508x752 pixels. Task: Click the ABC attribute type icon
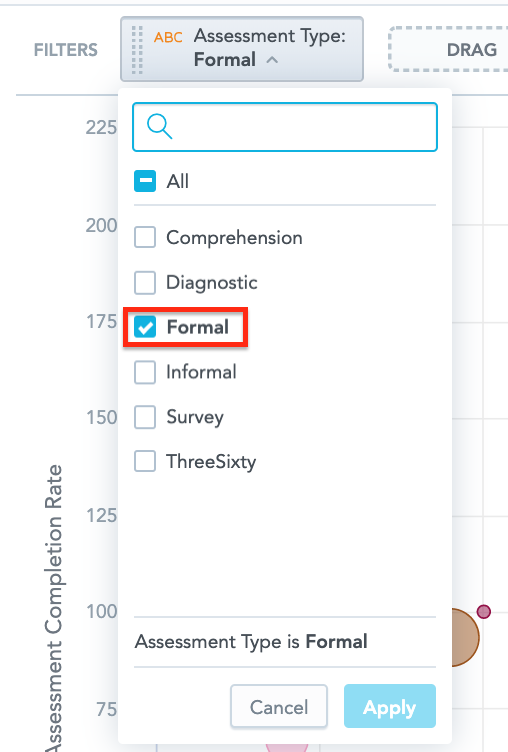(168, 37)
